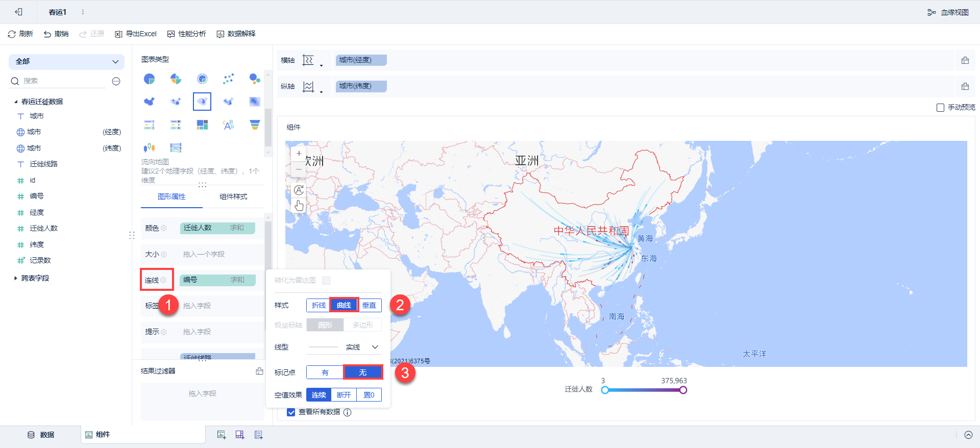Select the pie chart type icon
980x448 pixels.
point(149,79)
